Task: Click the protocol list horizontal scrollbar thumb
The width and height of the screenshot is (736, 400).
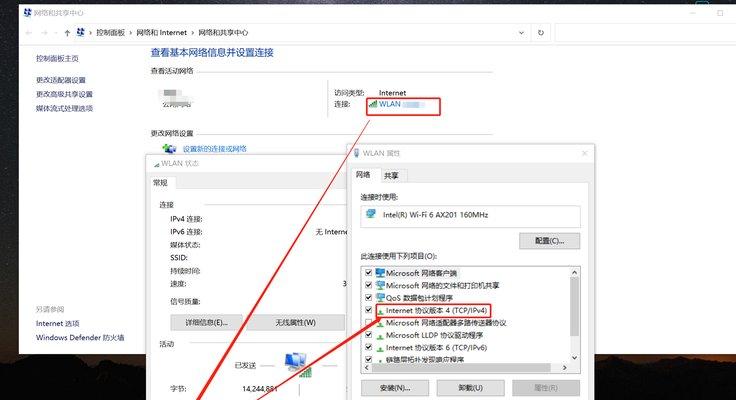Action: (460, 368)
